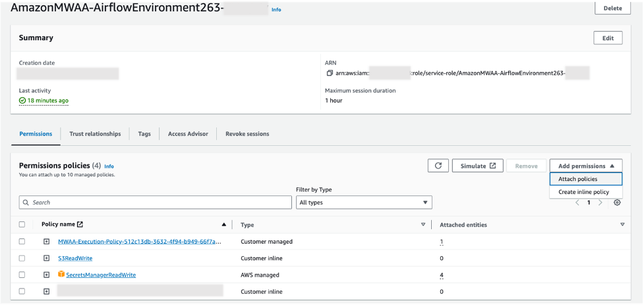The width and height of the screenshot is (644, 305).
Task: Choose Create inline policy option
Action: 586,192
